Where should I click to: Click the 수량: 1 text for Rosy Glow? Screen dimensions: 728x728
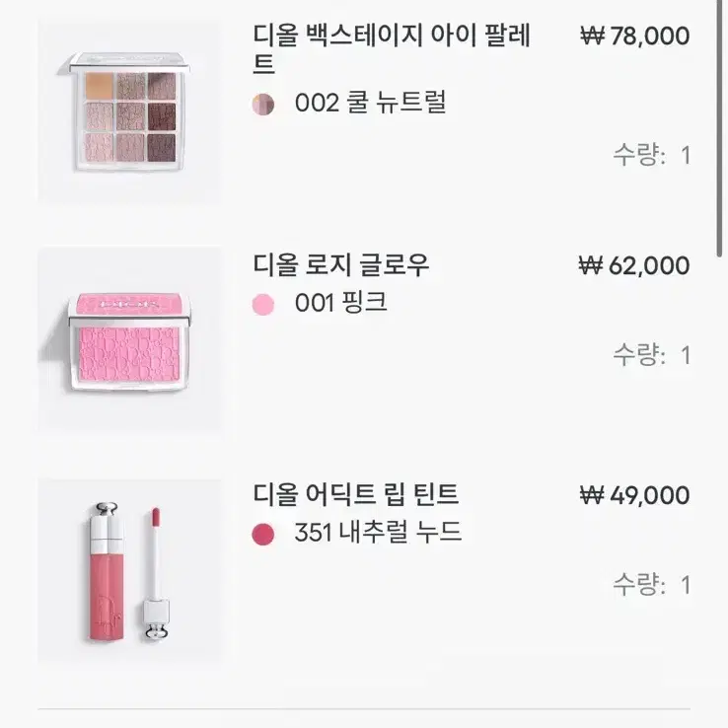coord(651,355)
